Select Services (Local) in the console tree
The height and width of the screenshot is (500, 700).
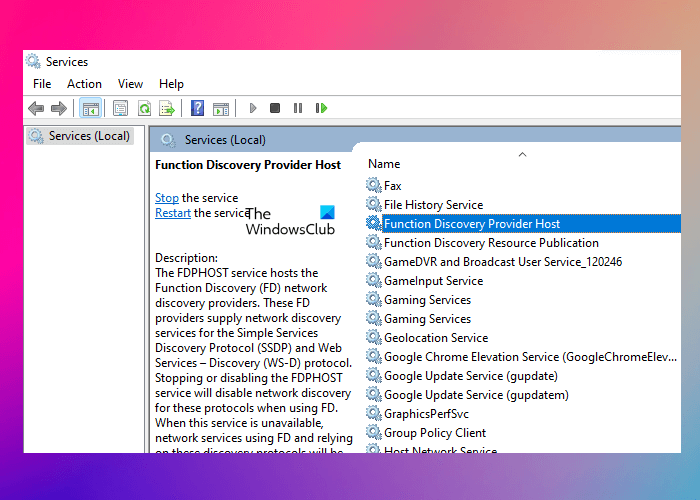(80, 136)
